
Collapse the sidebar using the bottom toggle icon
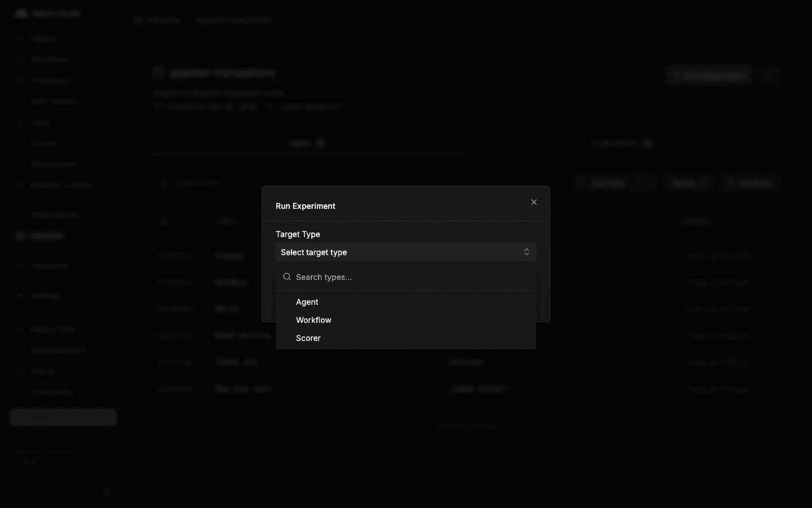click(106, 492)
